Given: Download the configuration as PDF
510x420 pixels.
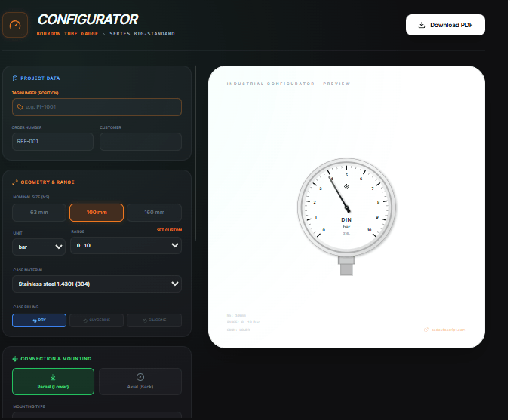Looking at the screenshot, I should click(445, 25).
